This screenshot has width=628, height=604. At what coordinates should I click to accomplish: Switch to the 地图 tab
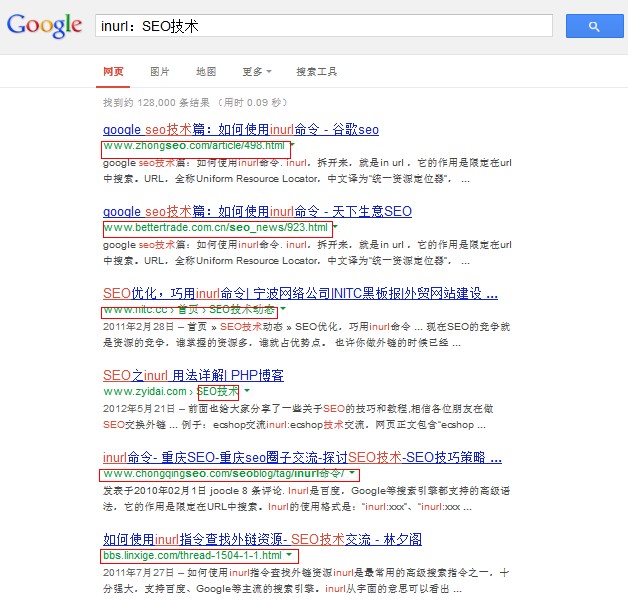(206, 72)
